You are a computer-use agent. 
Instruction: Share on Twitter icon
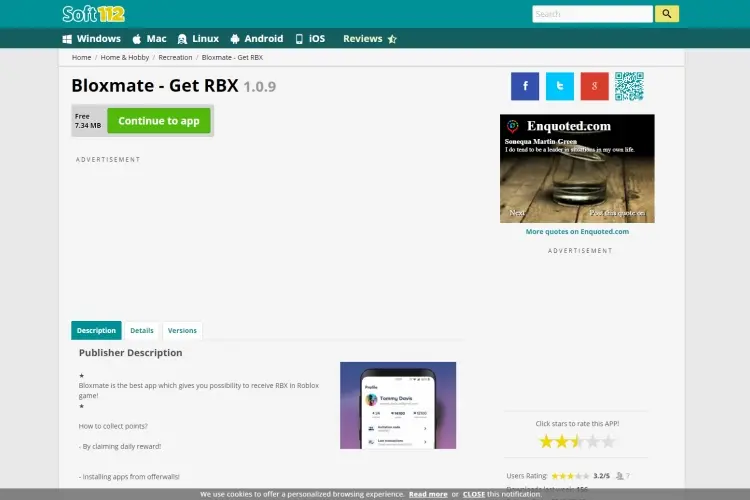click(x=560, y=86)
